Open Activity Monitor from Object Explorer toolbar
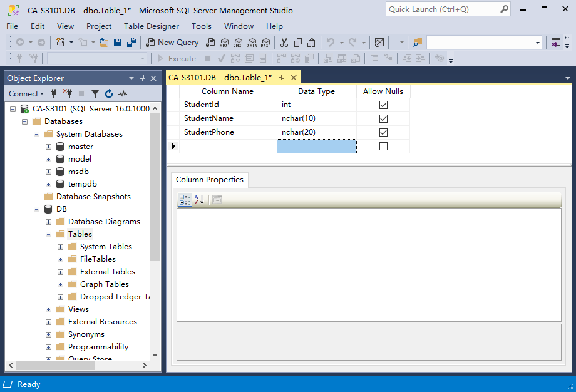Viewport: 576px width, 392px height. coord(123,94)
